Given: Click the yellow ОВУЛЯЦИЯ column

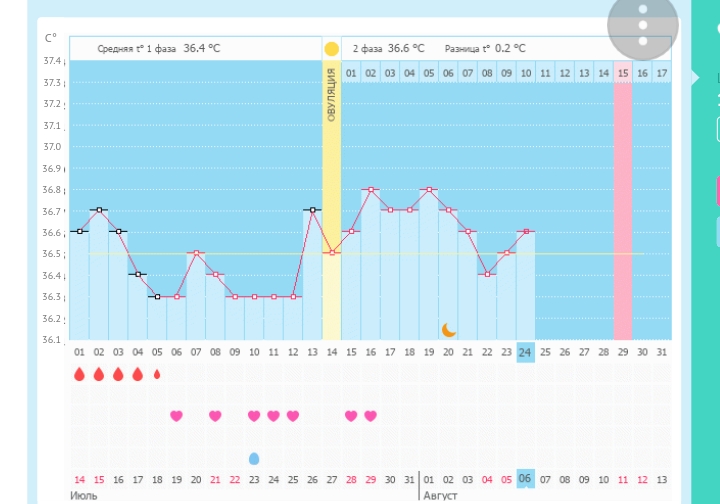Looking at the screenshot, I should [331, 200].
